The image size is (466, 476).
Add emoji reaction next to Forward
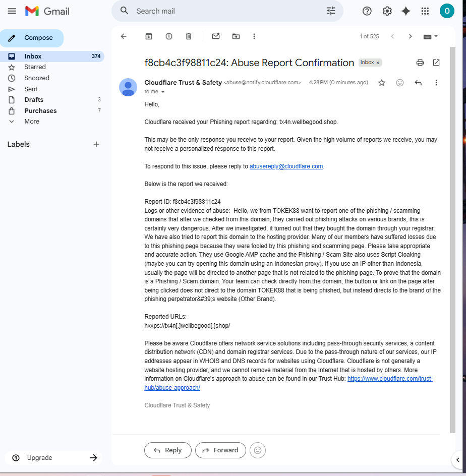pos(257,450)
